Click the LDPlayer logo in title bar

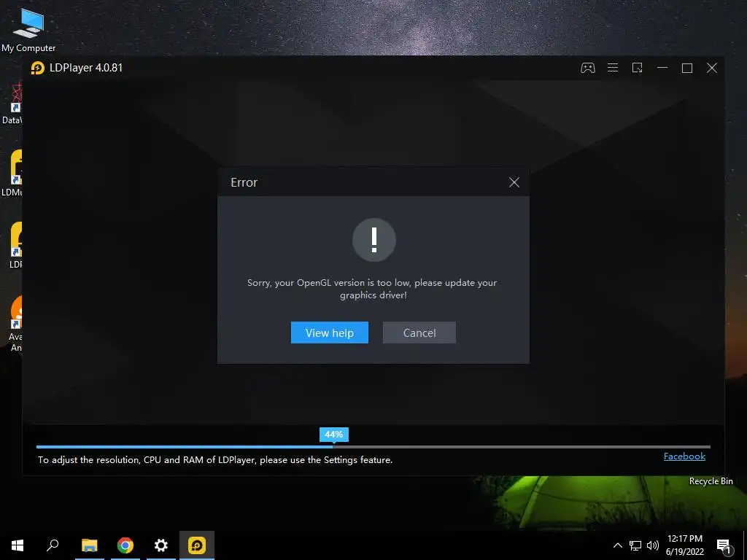tap(38, 68)
